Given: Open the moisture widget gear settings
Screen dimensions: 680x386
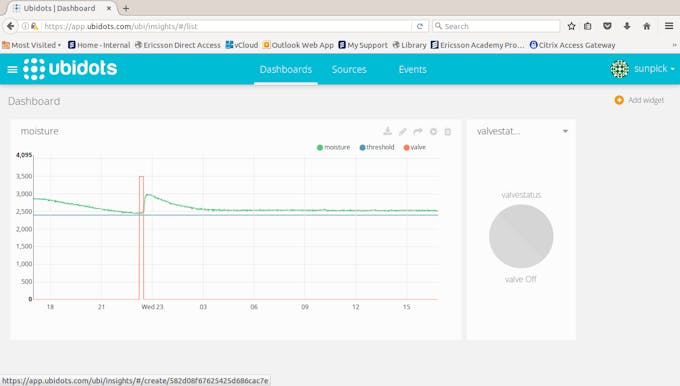Looking at the screenshot, I should click(x=433, y=131).
